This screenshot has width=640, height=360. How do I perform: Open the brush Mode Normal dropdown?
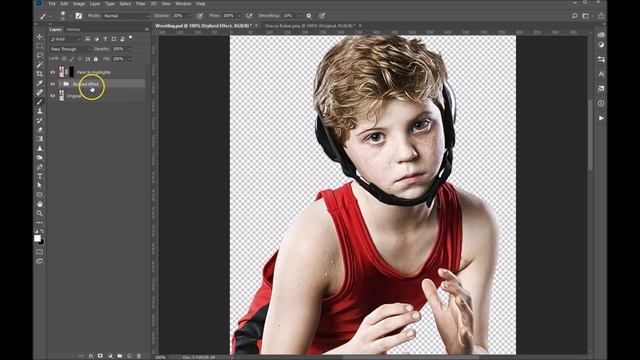tap(126, 16)
